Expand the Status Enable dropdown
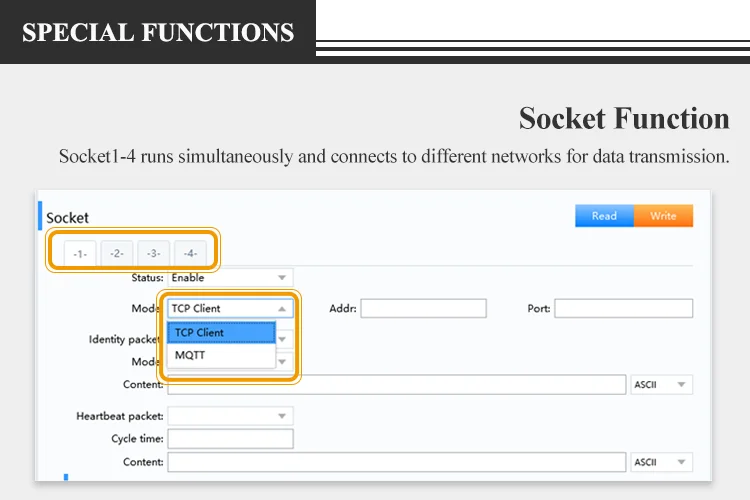 click(282, 277)
